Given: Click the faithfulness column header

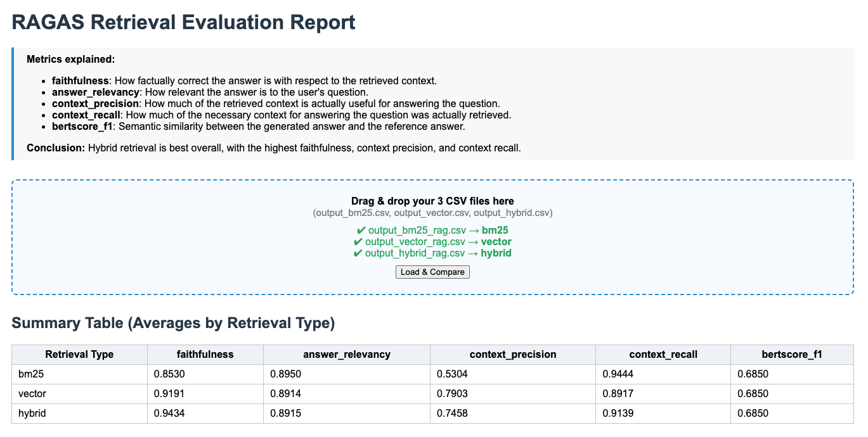Looking at the screenshot, I should [205, 355].
